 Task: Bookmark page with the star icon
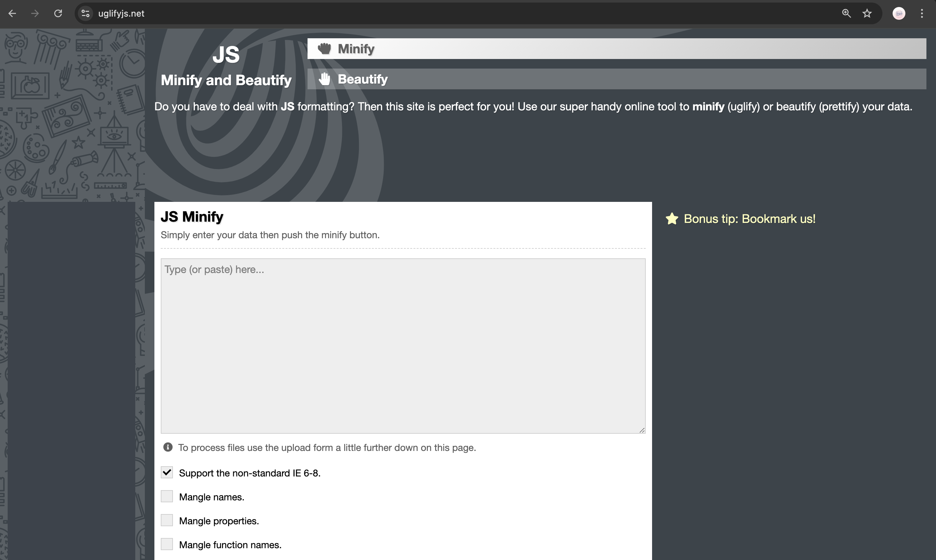tap(867, 14)
